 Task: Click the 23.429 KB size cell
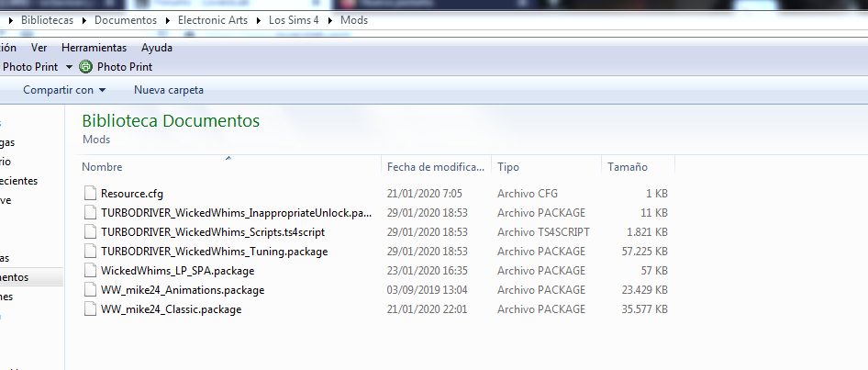point(644,290)
